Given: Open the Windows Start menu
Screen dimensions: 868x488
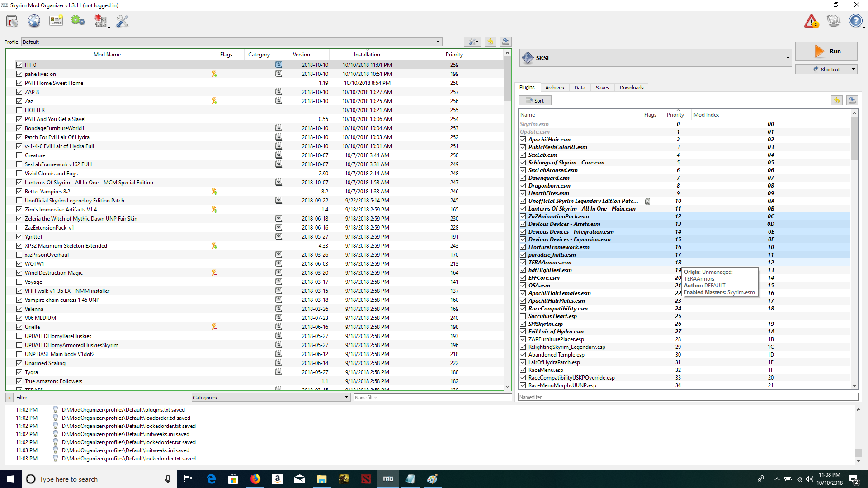Looking at the screenshot, I should (x=11, y=479).
